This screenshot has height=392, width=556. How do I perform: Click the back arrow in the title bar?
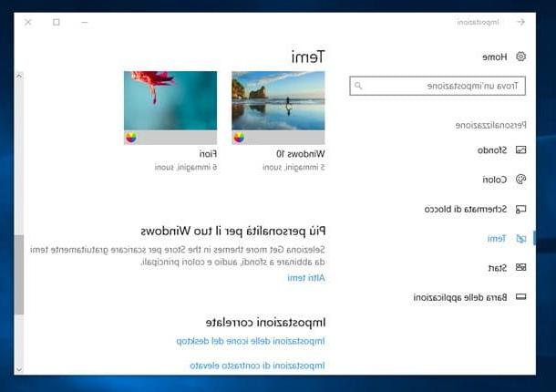click(520, 22)
